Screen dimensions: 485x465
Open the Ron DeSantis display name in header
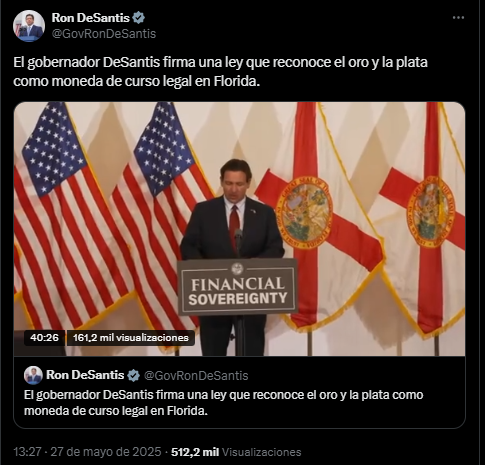tap(90, 18)
